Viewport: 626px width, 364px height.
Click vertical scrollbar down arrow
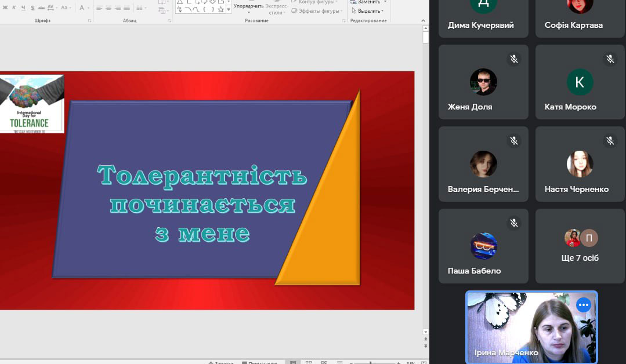tap(426, 332)
